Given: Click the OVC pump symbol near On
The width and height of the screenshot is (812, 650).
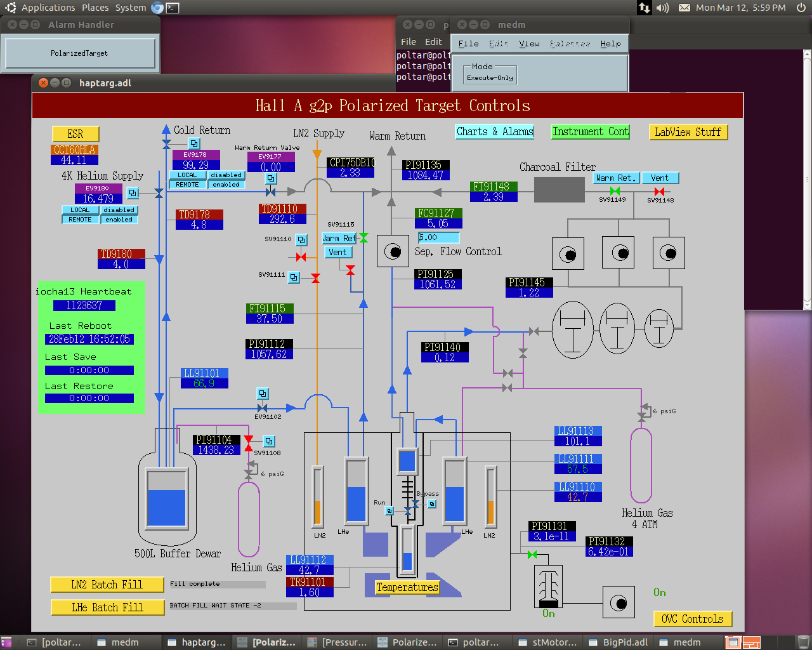Looking at the screenshot, I should click(x=619, y=602).
